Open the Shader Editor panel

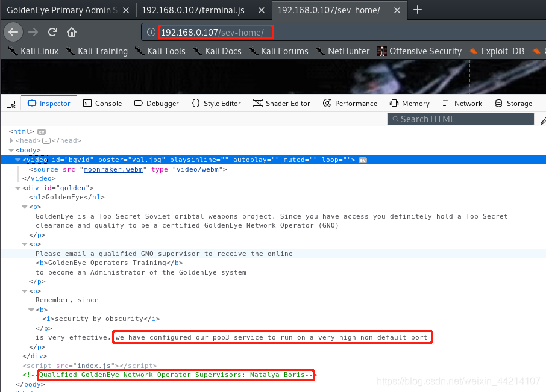point(281,104)
